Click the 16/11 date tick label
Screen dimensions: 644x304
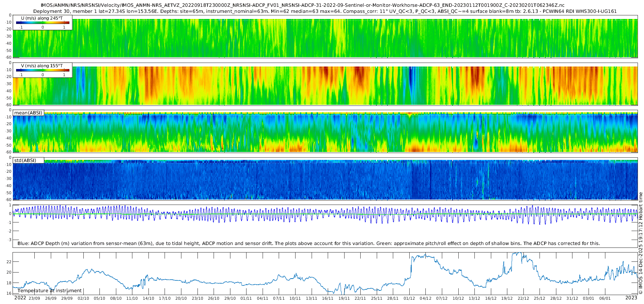(x=328, y=298)
